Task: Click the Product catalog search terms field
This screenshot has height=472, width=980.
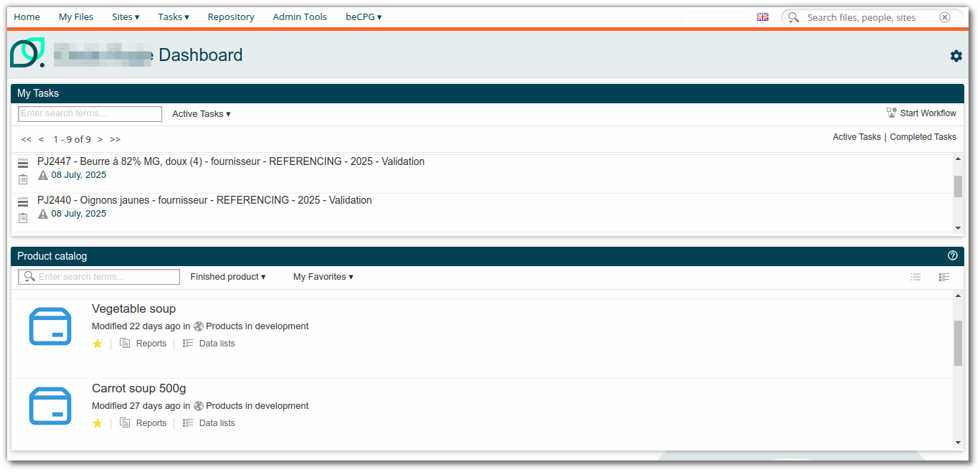Action: point(99,277)
